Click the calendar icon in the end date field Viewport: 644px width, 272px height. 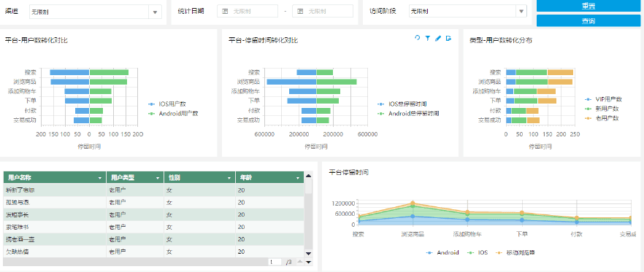coord(300,12)
